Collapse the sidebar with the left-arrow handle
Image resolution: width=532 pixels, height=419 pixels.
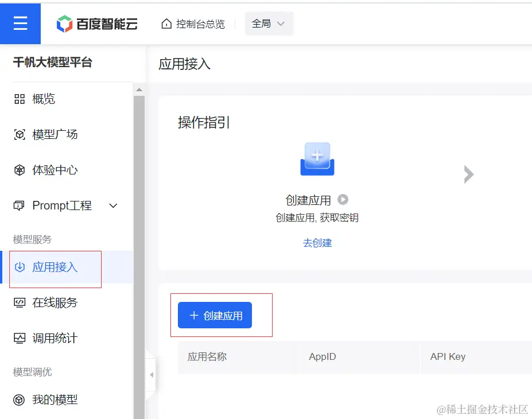(x=152, y=375)
